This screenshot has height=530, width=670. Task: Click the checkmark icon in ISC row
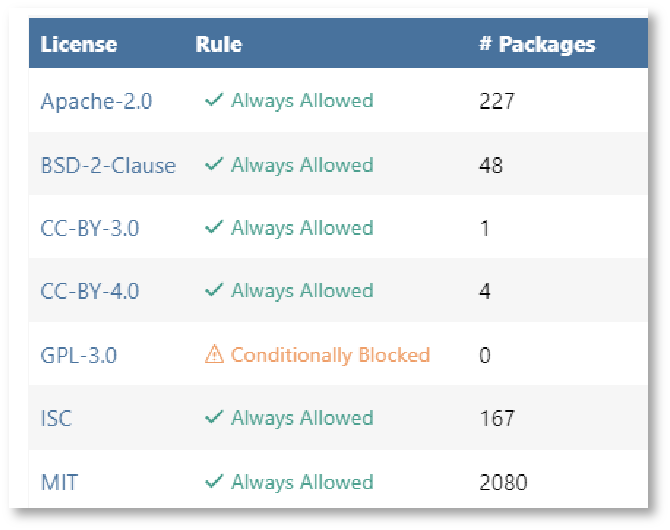pos(213,418)
